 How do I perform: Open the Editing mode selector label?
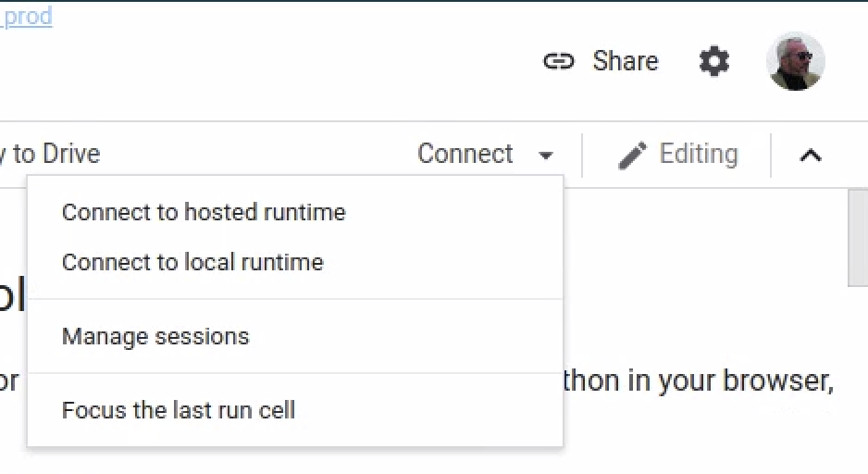699,154
